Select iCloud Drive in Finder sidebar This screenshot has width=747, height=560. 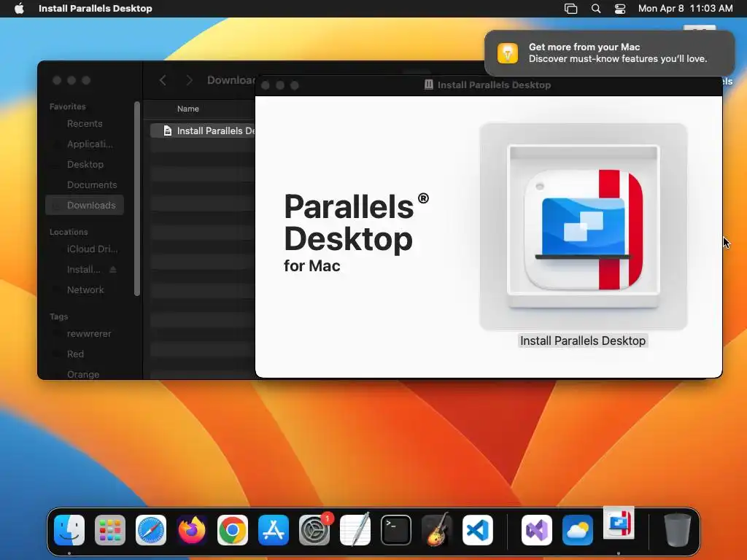(x=85, y=249)
